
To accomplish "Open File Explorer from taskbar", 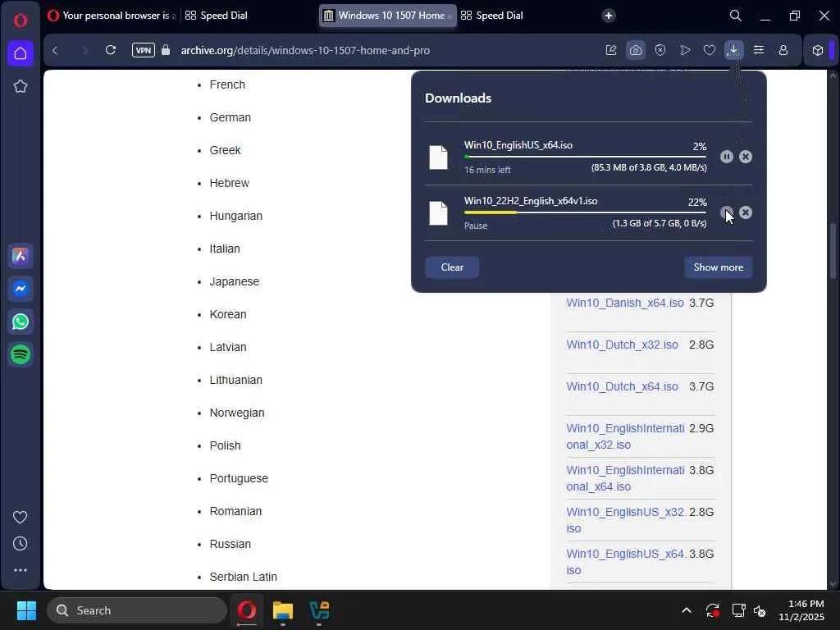I will pyautogui.click(x=283, y=610).
